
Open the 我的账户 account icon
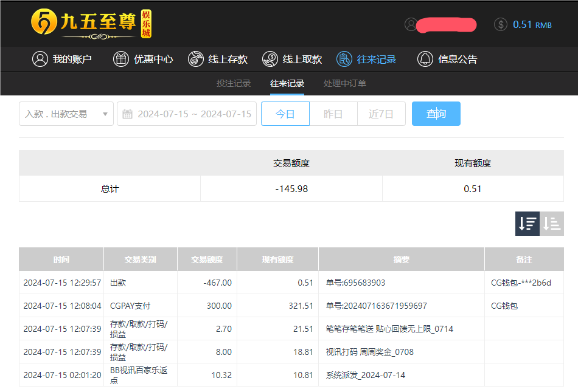coord(40,59)
